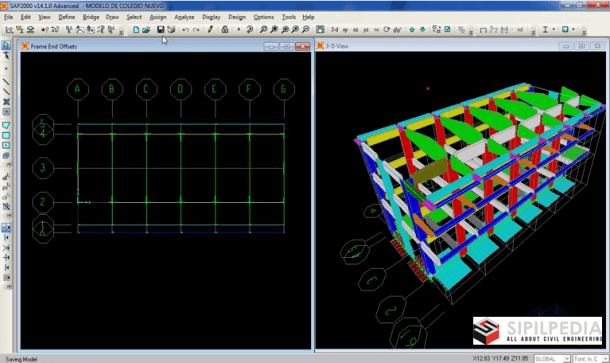Click the Run Analysis play arrow
The height and width of the screenshot is (363, 610).
(238, 30)
